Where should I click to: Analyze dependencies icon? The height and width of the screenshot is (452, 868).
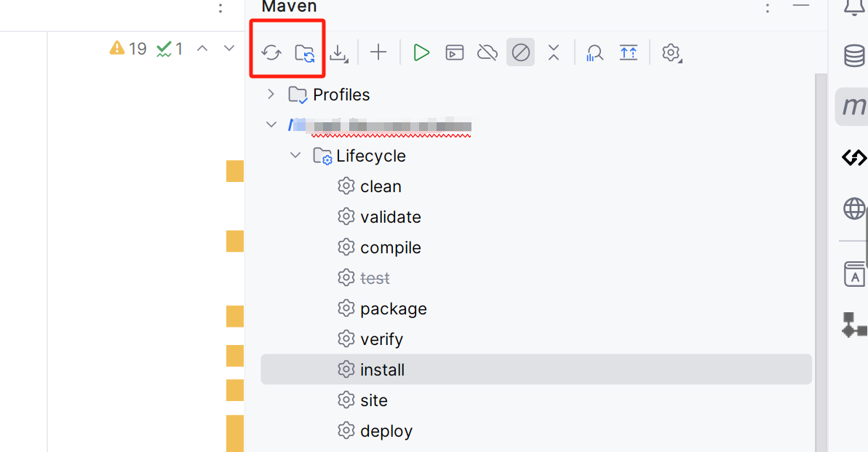pos(594,53)
